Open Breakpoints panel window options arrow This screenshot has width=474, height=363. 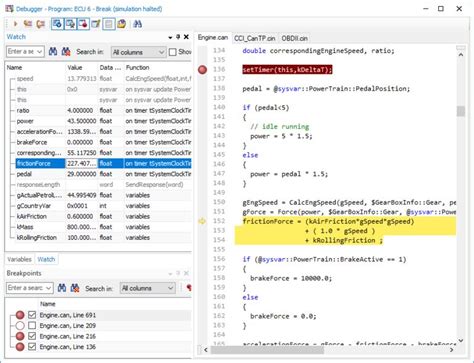[170, 274]
